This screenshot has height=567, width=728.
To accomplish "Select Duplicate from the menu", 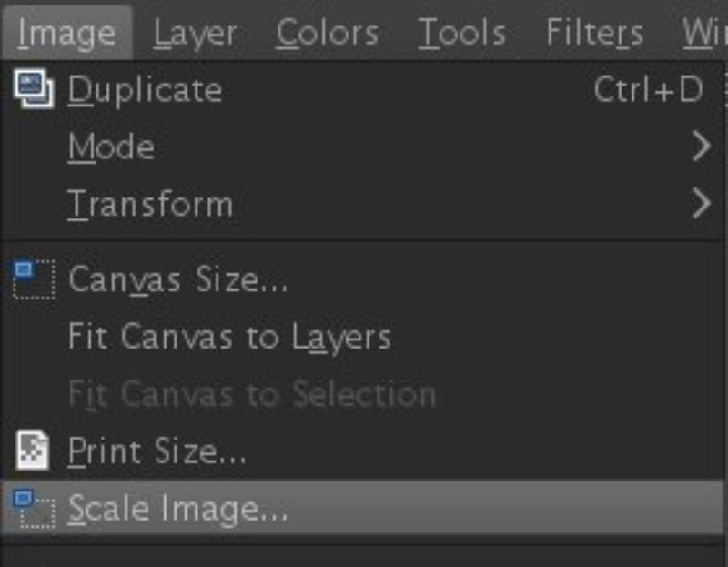I will pos(146,88).
